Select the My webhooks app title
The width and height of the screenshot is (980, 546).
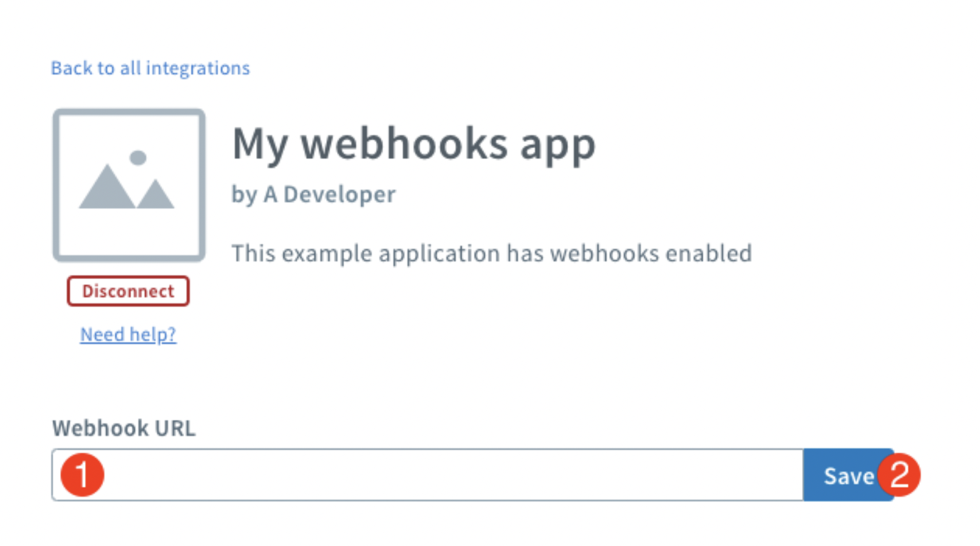(413, 144)
